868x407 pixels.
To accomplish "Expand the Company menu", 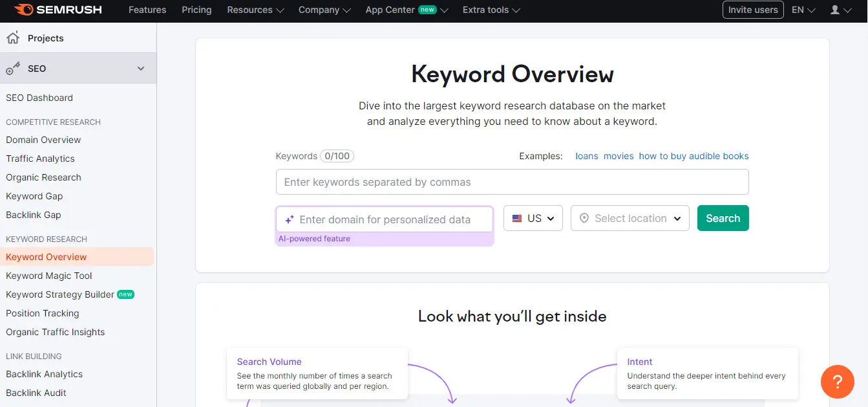I will pos(324,10).
